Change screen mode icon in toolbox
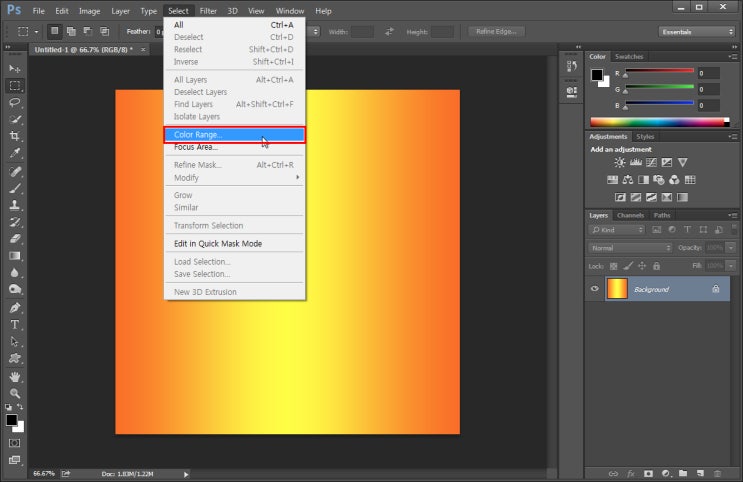 (x=15, y=460)
